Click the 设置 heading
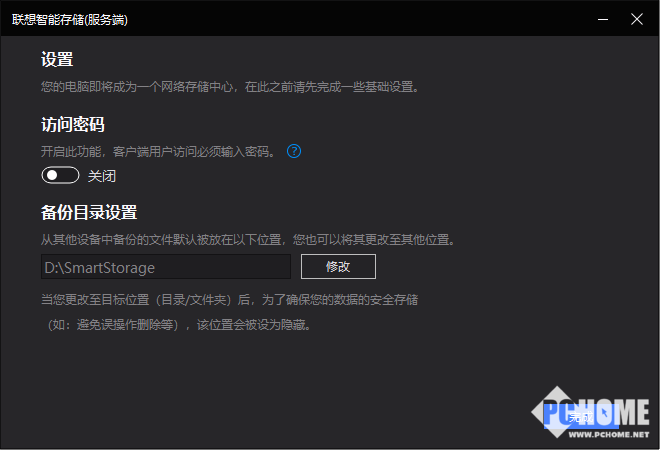Viewport: 660px width, 450px height. point(57,59)
